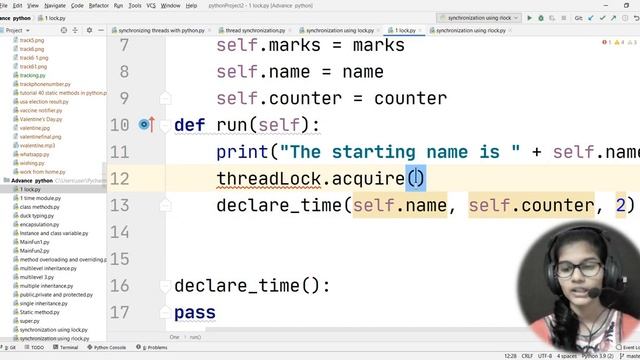Image resolution: width=640 pixels, height=360 pixels.
Task: Select '1 time module.py' in project tree
Action: (x=40, y=198)
